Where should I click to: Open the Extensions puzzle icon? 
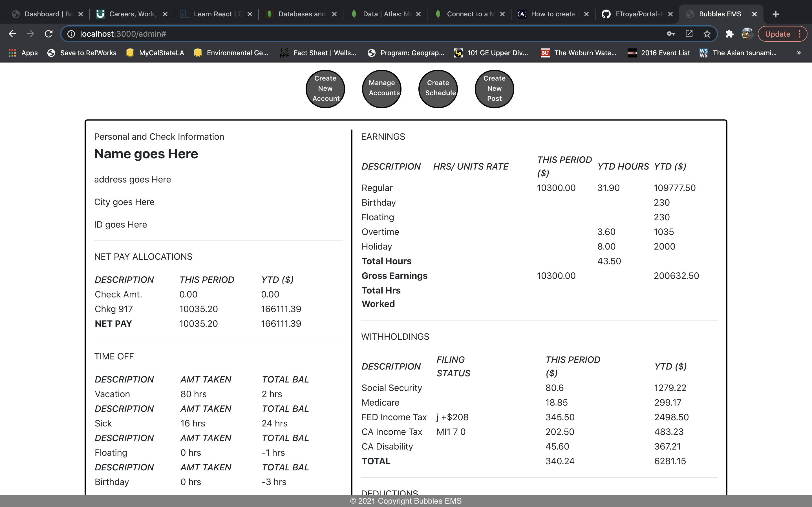point(729,34)
